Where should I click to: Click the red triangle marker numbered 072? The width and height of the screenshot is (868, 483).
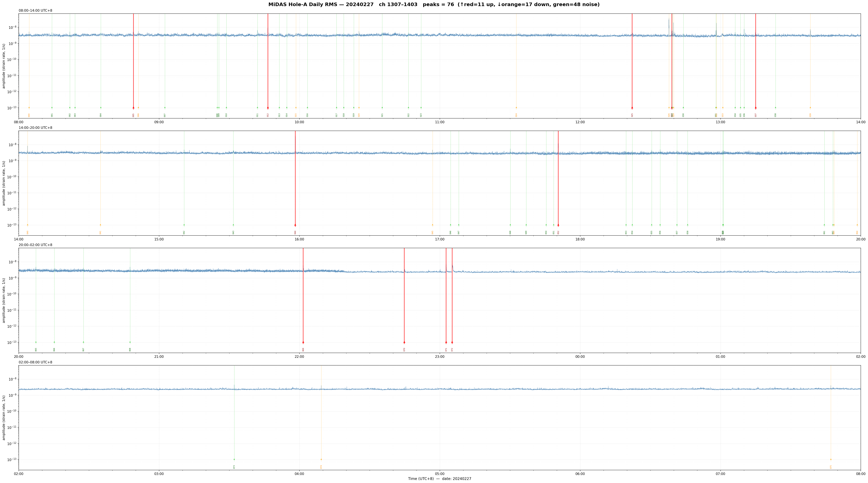(x=452, y=342)
